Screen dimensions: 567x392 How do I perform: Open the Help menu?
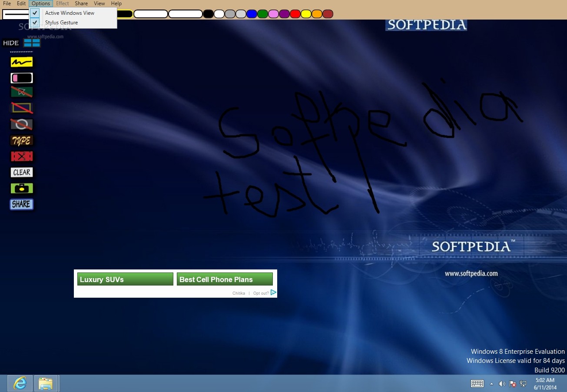116,3
